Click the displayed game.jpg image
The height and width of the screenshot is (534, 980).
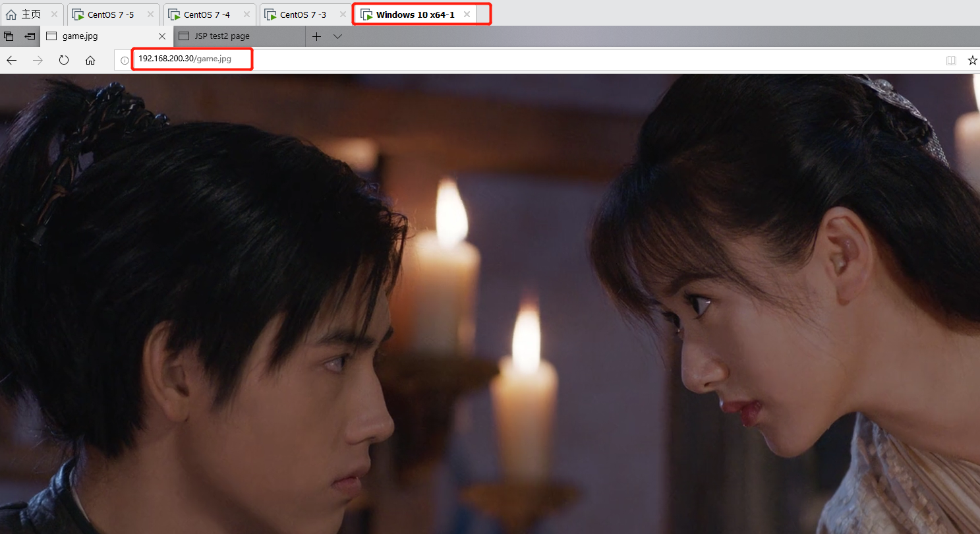click(x=490, y=304)
